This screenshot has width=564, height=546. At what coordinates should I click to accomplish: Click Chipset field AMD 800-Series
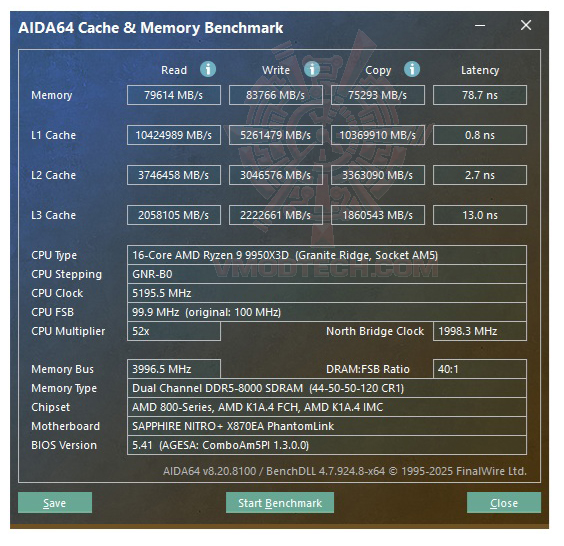click(327, 407)
